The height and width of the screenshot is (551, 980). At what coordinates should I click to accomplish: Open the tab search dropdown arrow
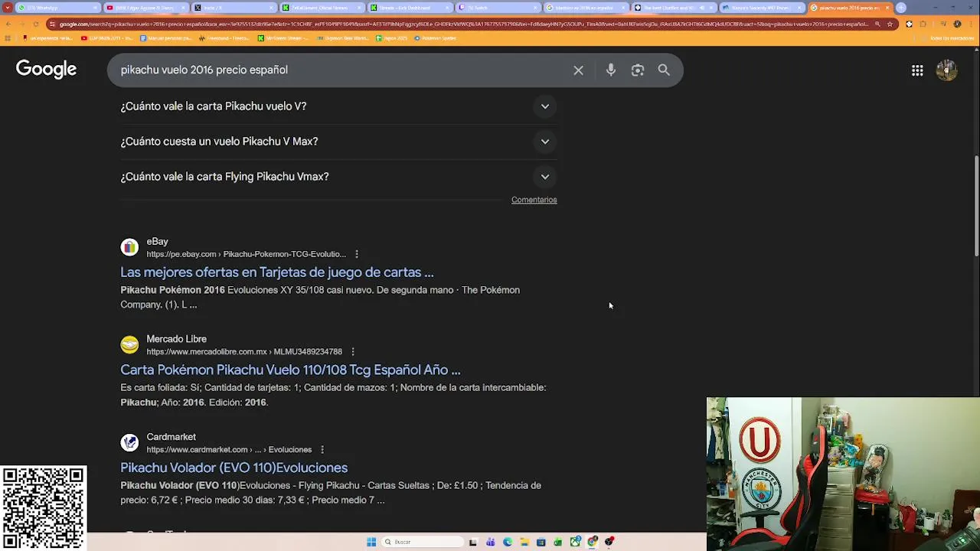pos(7,8)
